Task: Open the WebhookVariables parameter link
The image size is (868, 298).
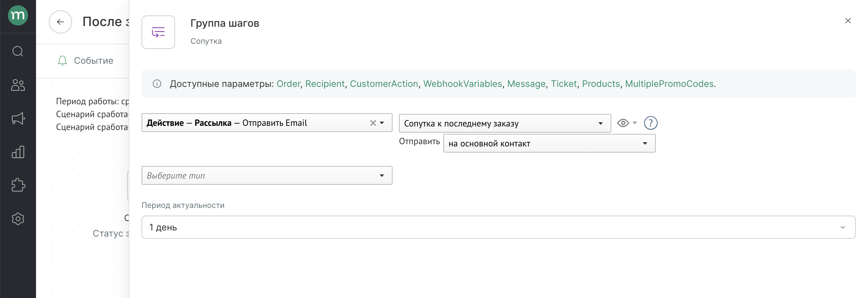Action: point(462,84)
